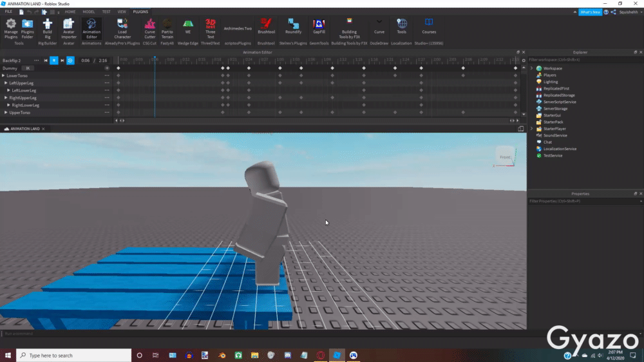The width and height of the screenshot is (644, 362).
Task: Skip to the last keyframe in the animation
Action: 62,61
